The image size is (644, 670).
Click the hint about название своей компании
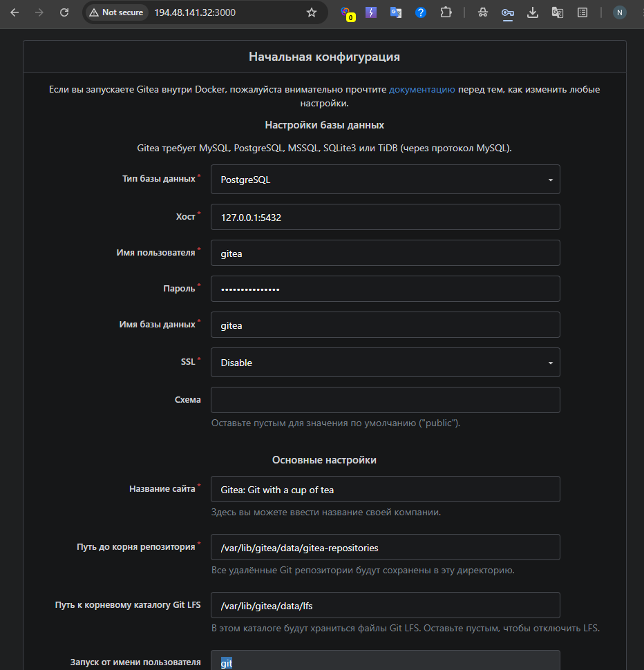tap(326, 513)
